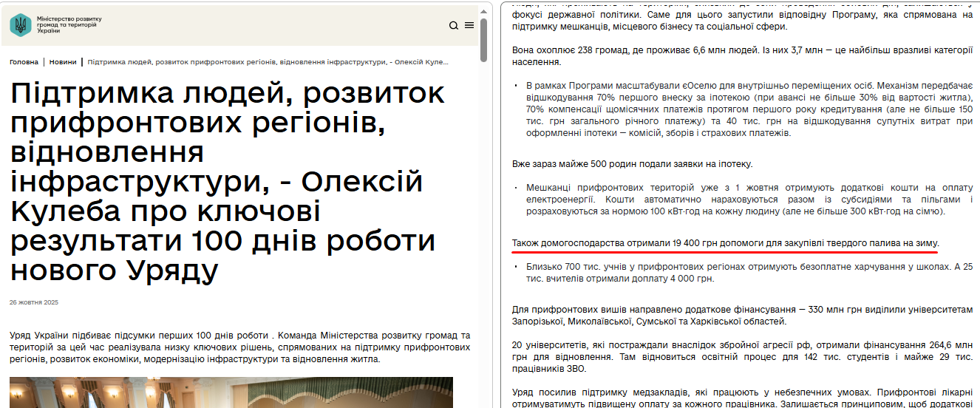Click underlined sentence about 19 400 грн допомоги
This screenshot has width=980, height=408.
[x=725, y=243]
